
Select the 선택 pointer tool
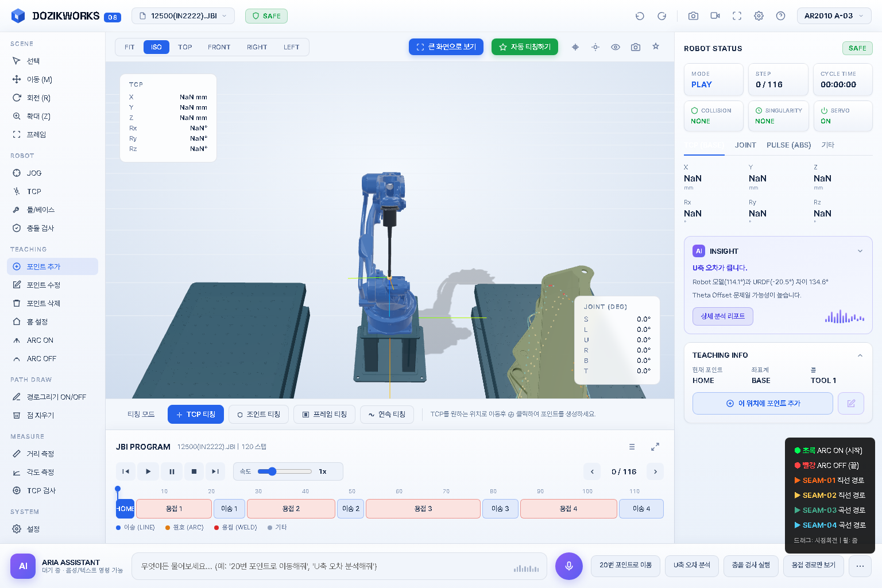[x=52, y=61]
